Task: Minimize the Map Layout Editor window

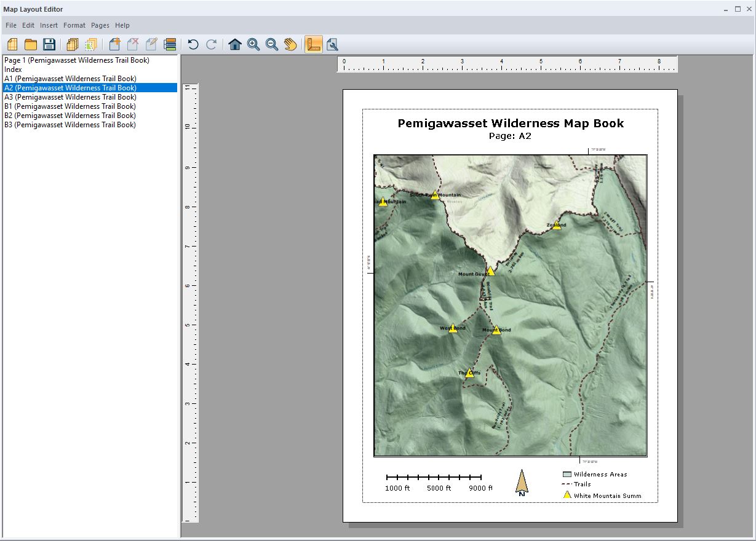Action: [x=726, y=9]
